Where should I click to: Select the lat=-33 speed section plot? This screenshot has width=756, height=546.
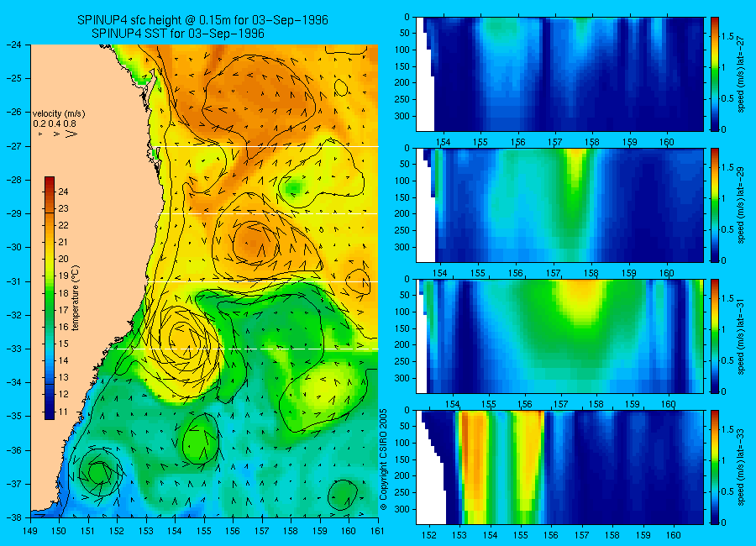[x=559, y=467]
